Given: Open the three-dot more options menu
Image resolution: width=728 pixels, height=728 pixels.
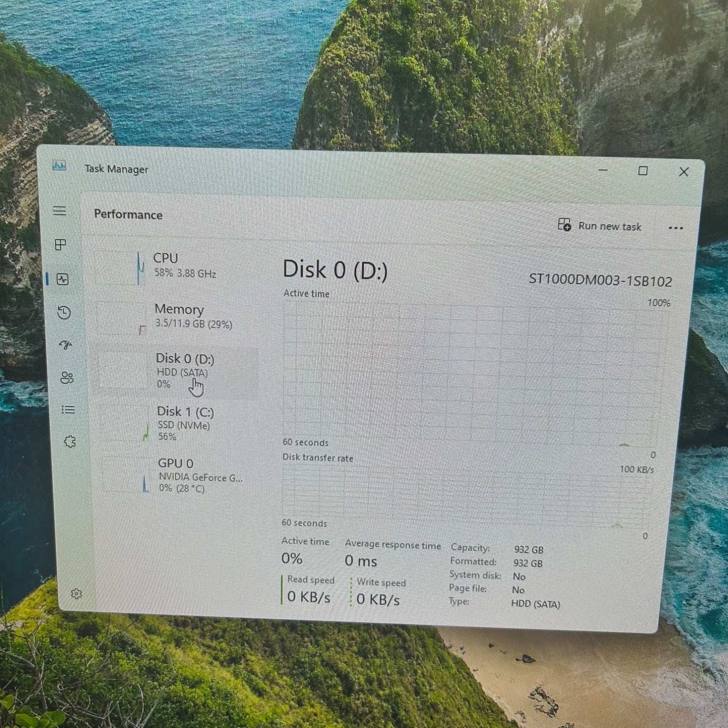Looking at the screenshot, I should click(676, 228).
